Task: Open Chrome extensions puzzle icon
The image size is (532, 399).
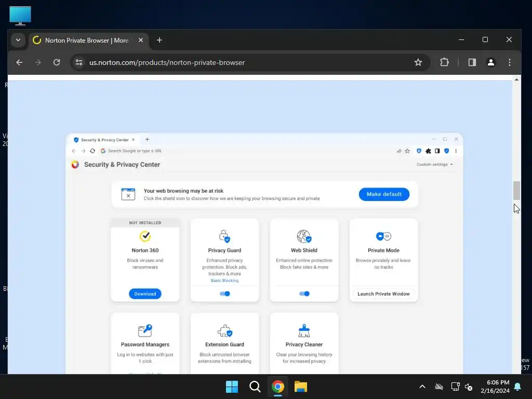Action: (x=445, y=62)
